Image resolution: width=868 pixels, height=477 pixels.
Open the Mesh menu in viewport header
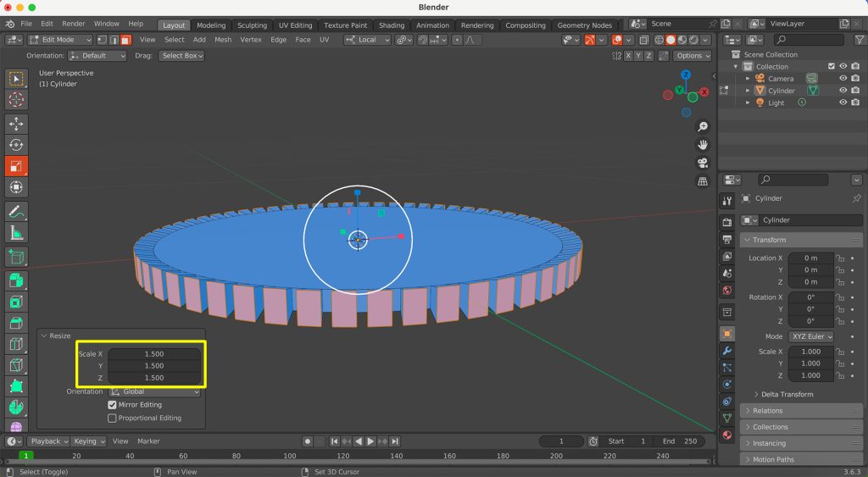pos(223,40)
